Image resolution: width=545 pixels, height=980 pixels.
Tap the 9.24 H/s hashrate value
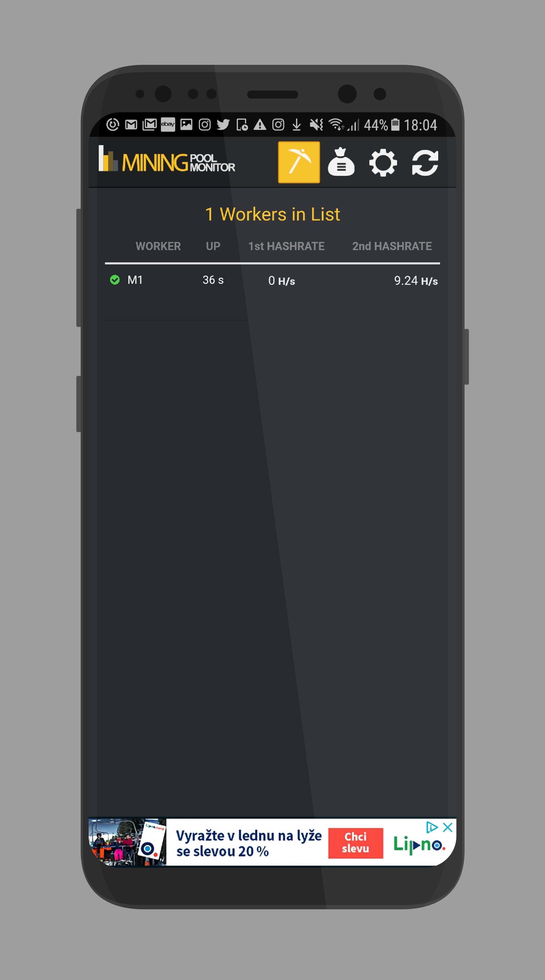click(416, 281)
